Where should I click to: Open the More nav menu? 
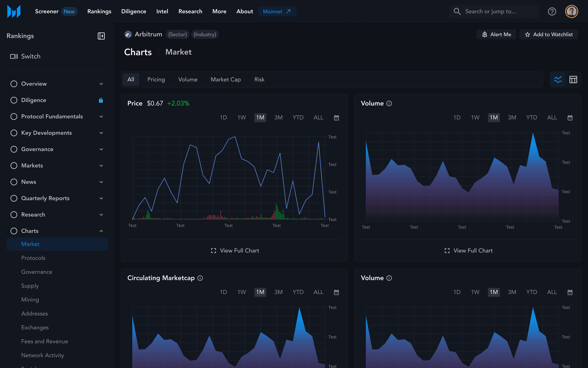(219, 11)
